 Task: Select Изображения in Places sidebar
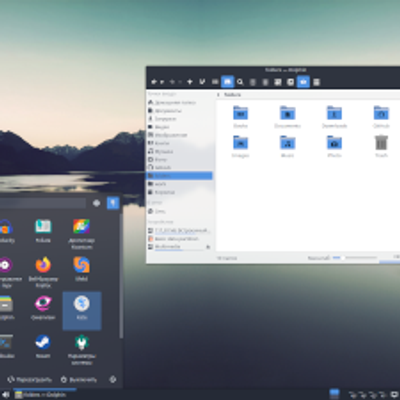click(x=180, y=135)
